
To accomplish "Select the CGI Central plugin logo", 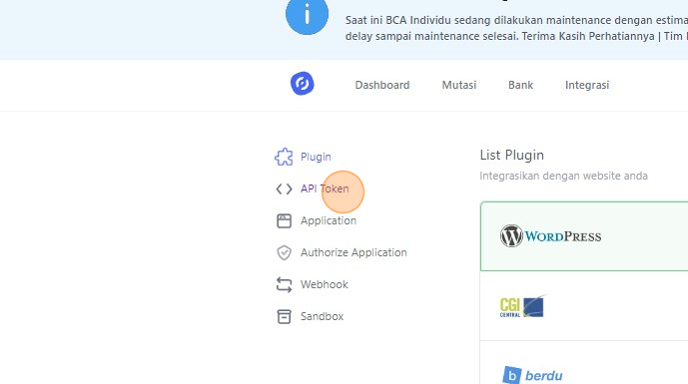I will click(x=523, y=306).
